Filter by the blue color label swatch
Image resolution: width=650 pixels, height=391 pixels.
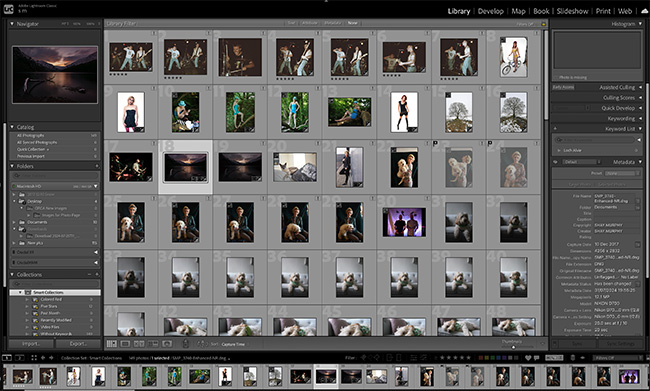click(498, 357)
